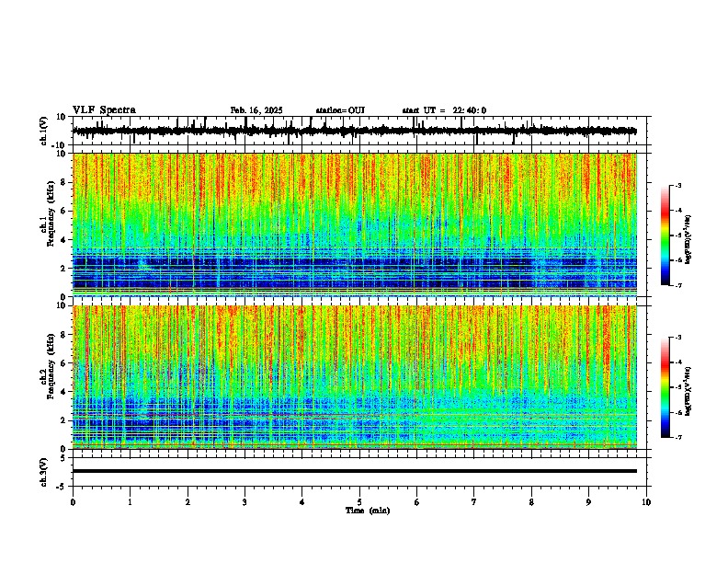Click the date 'Feb. 16, 2025'
This screenshot has height=563, width=728.
(256, 110)
